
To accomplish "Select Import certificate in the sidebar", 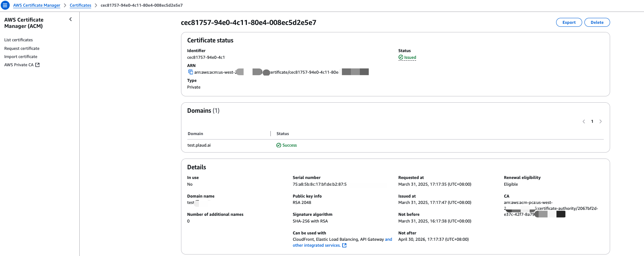I will (21, 57).
